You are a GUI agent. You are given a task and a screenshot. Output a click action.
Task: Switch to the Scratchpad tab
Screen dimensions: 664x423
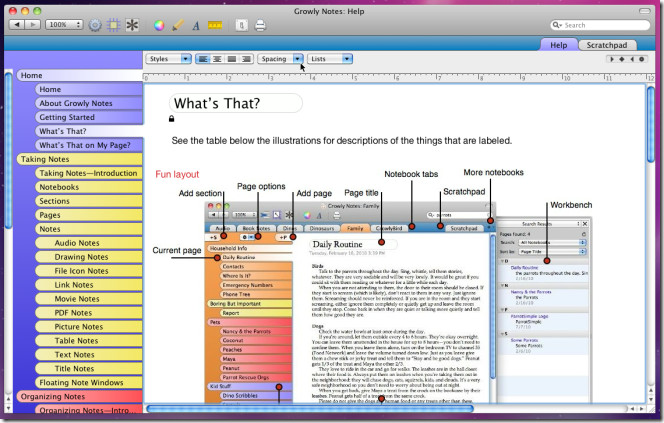(x=606, y=45)
